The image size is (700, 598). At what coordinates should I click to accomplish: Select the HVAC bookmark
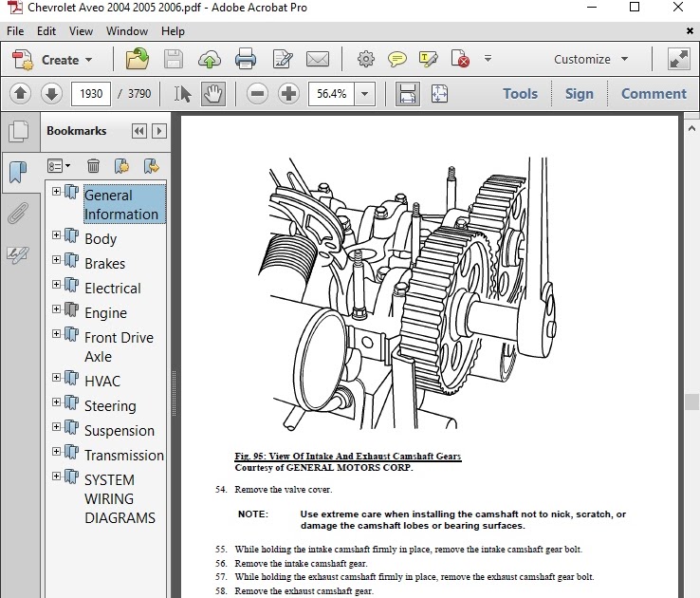102,381
